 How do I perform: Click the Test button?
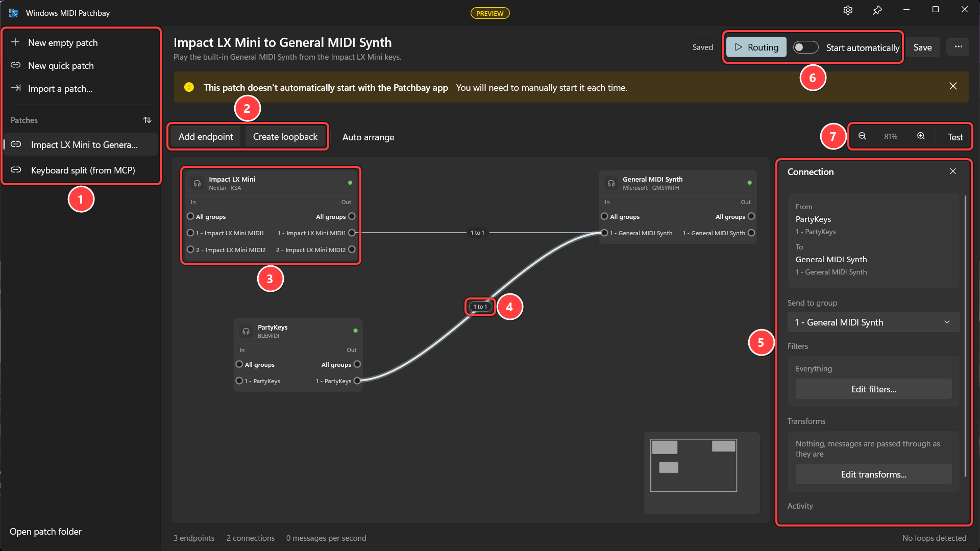click(955, 137)
